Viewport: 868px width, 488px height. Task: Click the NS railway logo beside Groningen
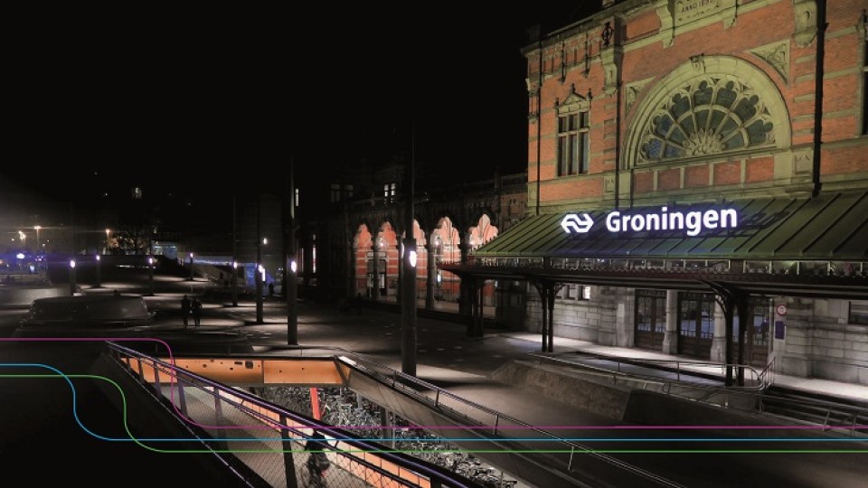577,223
